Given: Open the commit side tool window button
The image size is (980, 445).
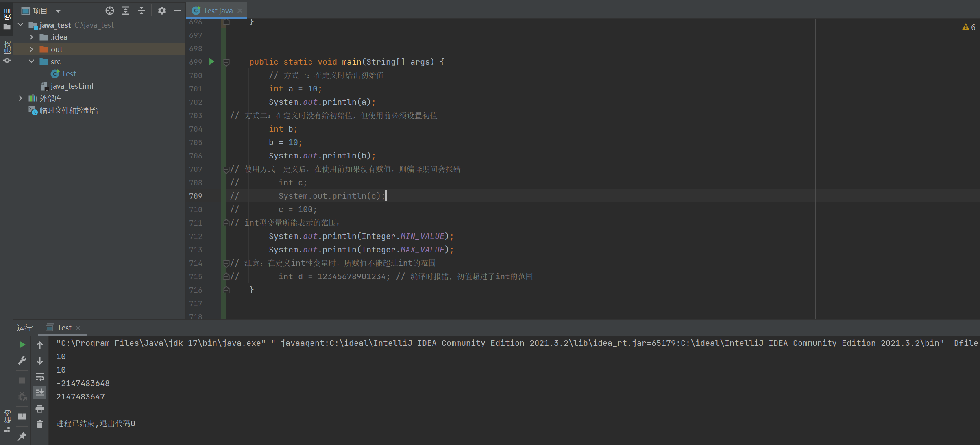Looking at the screenshot, I should coord(7,52).
